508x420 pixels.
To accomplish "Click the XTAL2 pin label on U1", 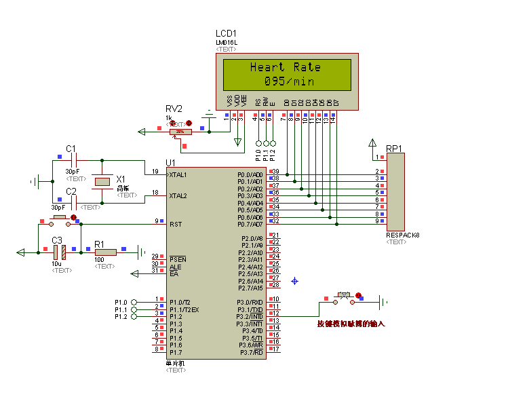I will coord(178,195).
